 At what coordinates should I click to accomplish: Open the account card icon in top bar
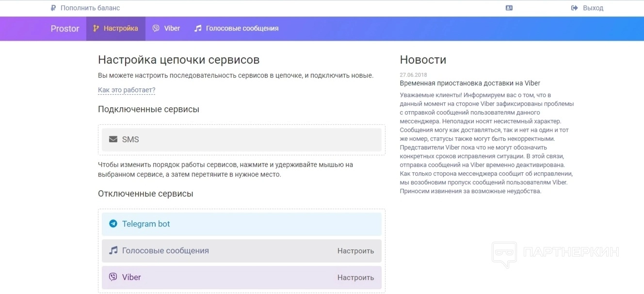tap(509, 8)
